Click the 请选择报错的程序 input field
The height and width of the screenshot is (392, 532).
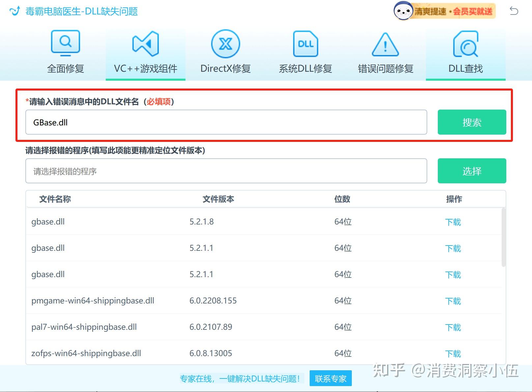(226, 171)
